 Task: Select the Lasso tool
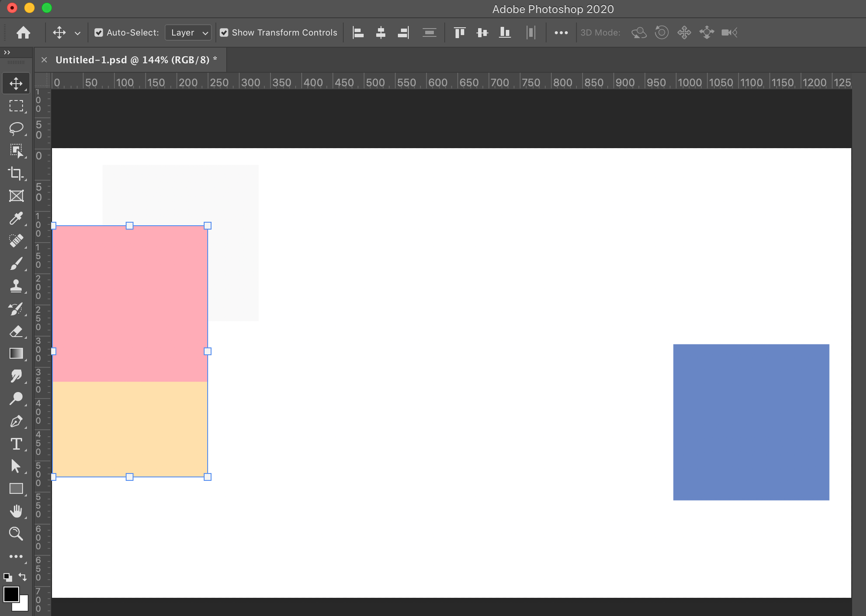point(16,128)
